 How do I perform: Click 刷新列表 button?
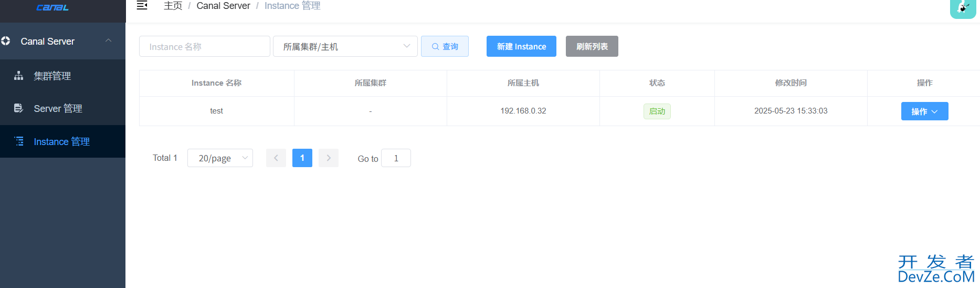(x=592, y=46)
